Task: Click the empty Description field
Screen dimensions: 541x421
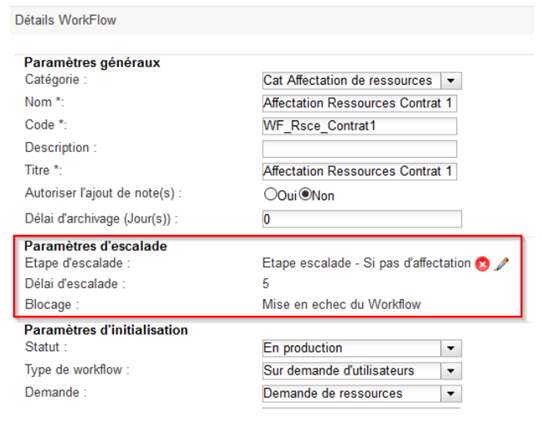Action: 360,149
